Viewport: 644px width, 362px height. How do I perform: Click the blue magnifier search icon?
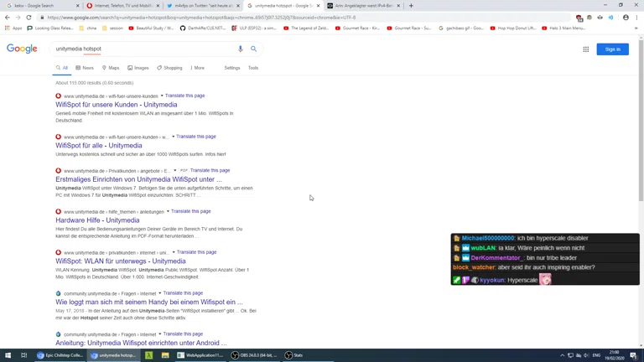[x=254, y=49]
